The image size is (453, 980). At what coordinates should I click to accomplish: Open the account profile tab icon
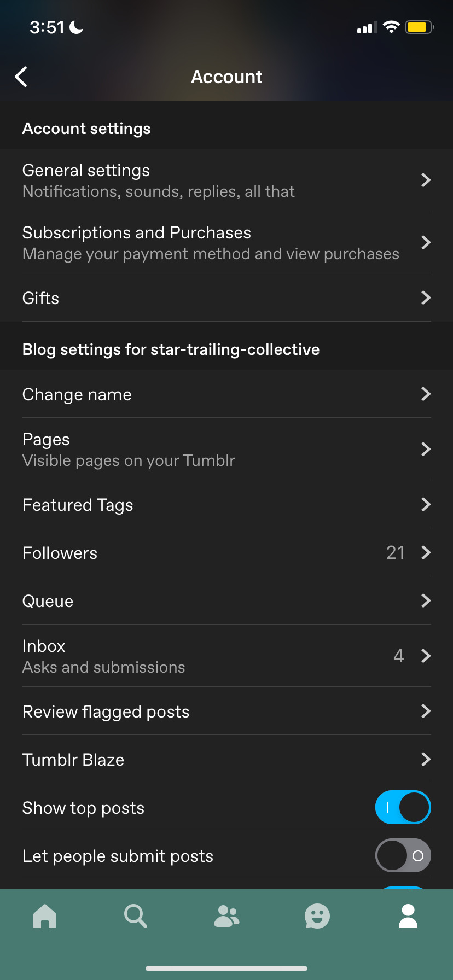pos(408,916)
